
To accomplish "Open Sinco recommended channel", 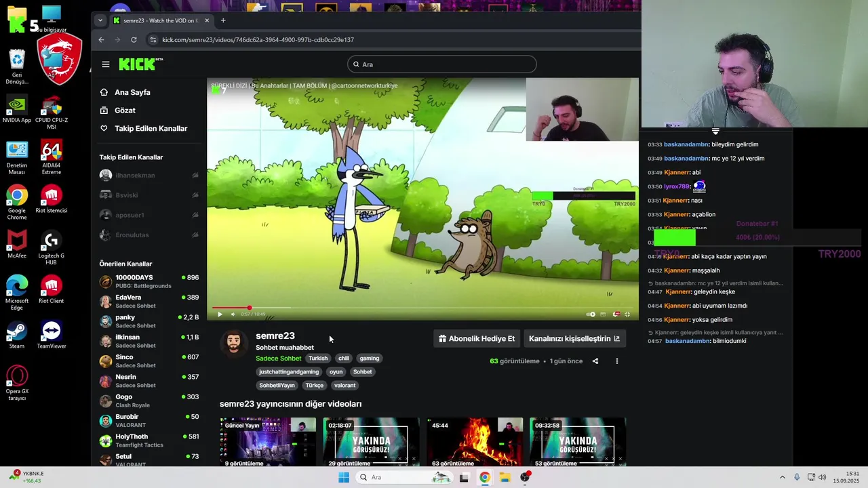I will point(149,361).
